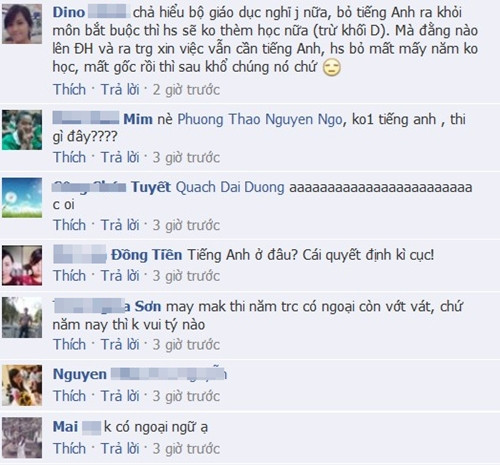This screenshot has height=465, width=500.
Task: Open the avatar beside Sơn's comment
Action: point(22,318)
